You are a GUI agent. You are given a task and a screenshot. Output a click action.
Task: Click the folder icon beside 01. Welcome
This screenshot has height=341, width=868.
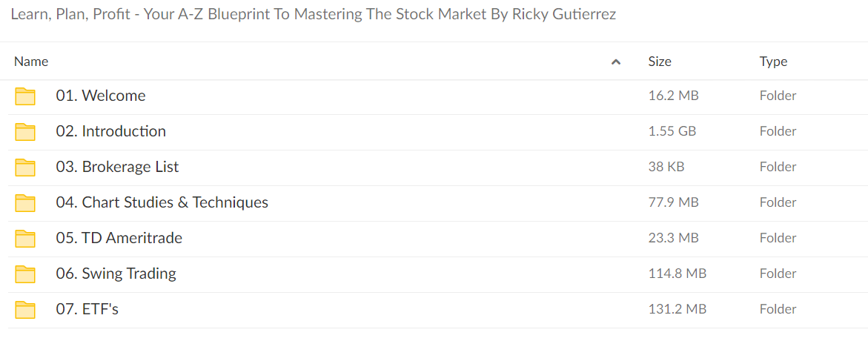[x=25, y=96]
